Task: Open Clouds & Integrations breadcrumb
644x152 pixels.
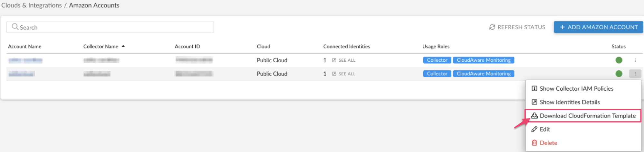Action: click(32, 5)
